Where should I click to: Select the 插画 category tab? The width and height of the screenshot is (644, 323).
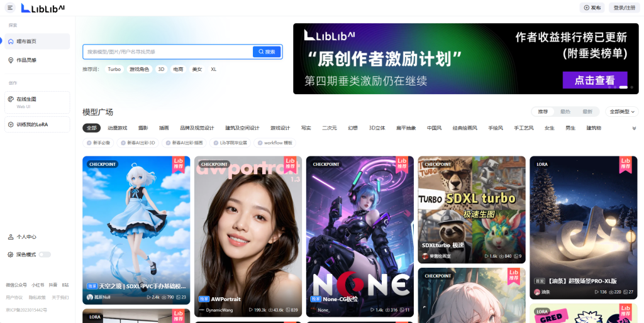pyautogui.click(x=164, y=128)
